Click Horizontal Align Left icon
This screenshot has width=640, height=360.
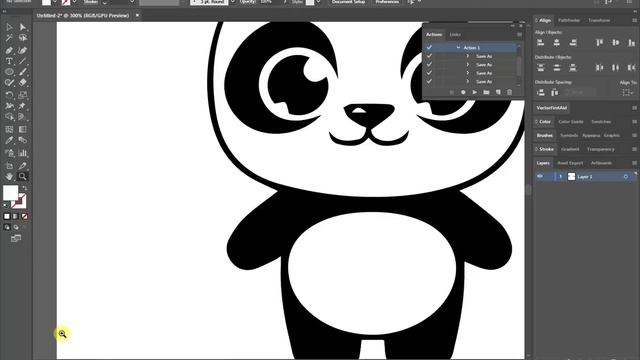pyautogui.click(x=540, y=42)
